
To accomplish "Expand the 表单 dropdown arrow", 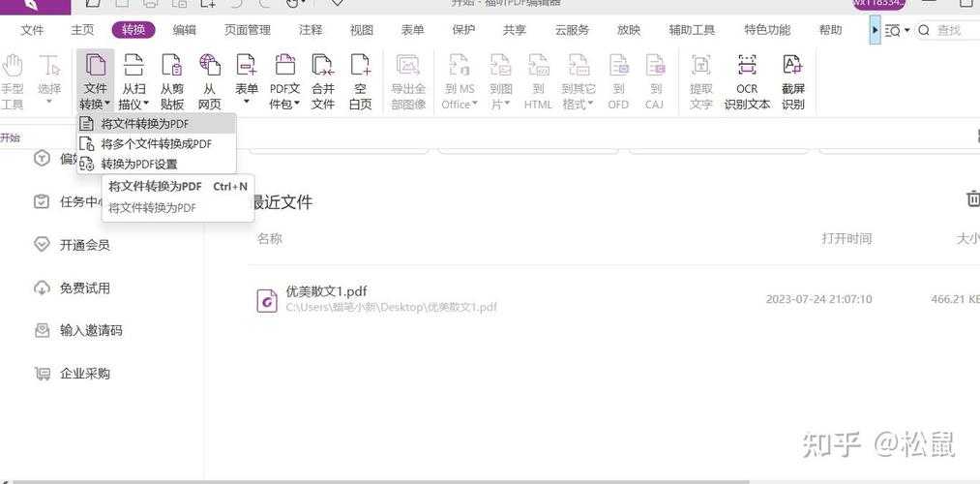I will pyautogui.click(x=247, y=102).
